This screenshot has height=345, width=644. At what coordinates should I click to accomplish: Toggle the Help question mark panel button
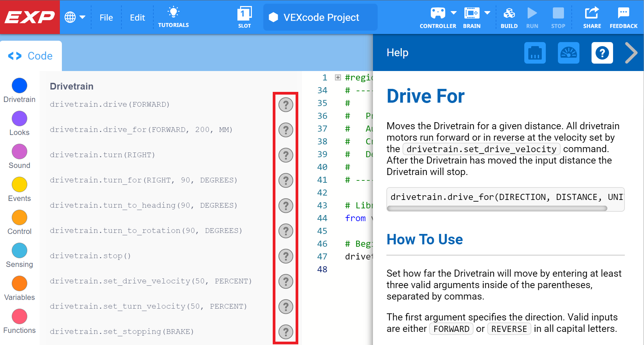click(602, 53)
